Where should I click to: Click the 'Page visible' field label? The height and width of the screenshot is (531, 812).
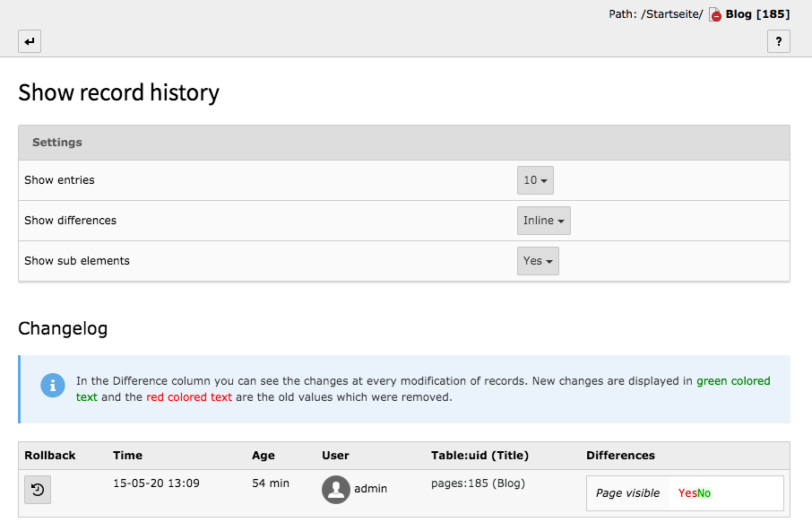pyautogui.click(x=627, y=493)
